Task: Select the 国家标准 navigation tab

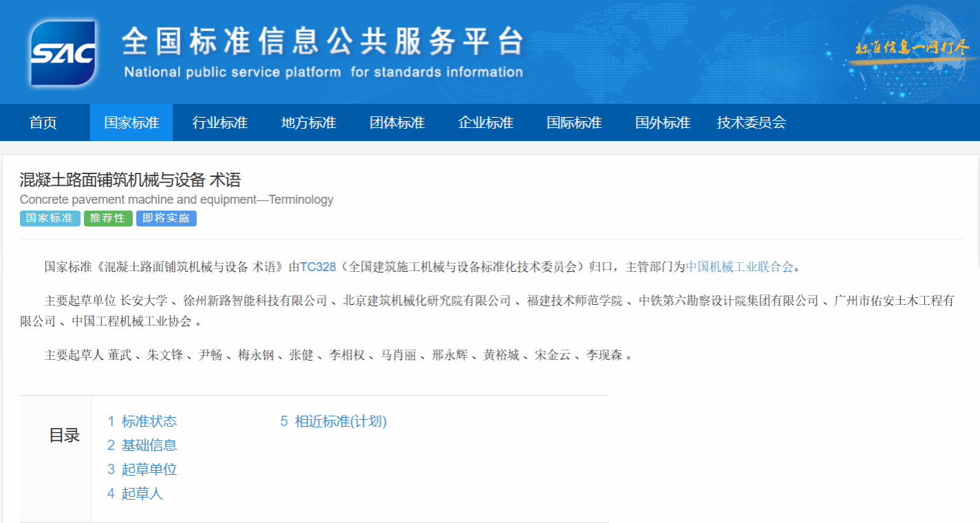Action: [x=131, y=122]
